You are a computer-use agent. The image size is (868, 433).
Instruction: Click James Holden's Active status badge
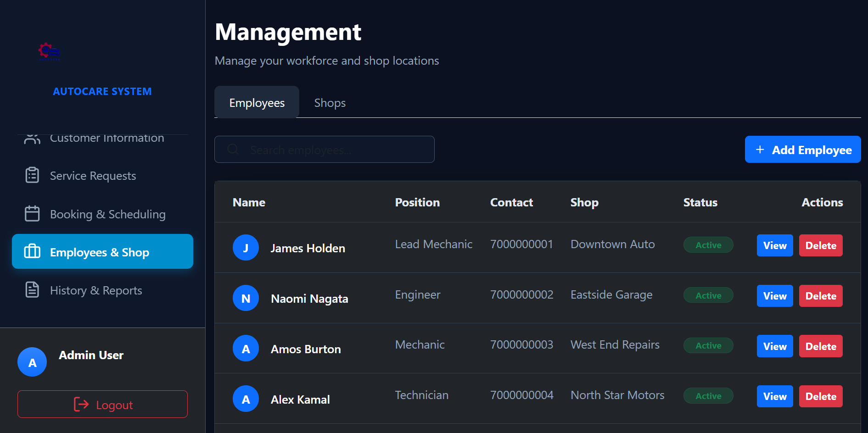coord(708,245)
